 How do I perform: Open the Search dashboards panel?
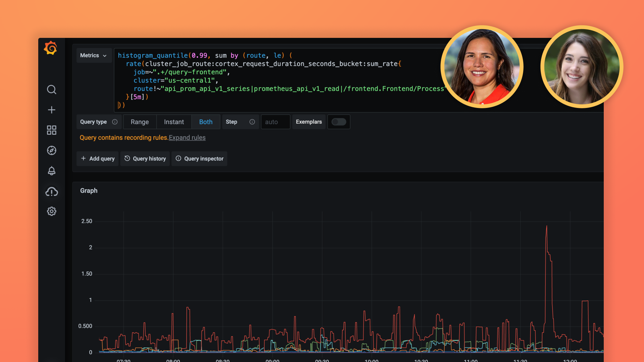point(51,89)
